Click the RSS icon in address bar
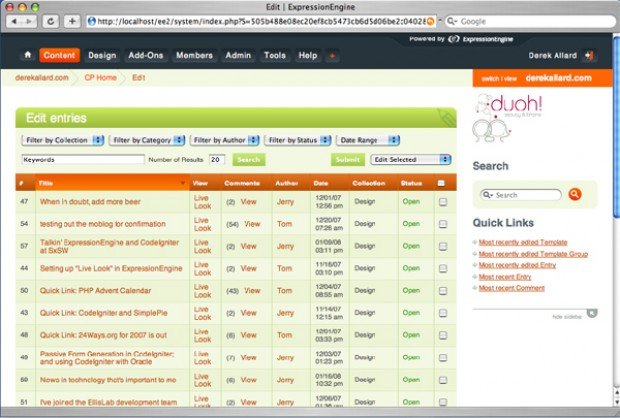The width and height of the screenshot is (620, 418). coord(430,21)
